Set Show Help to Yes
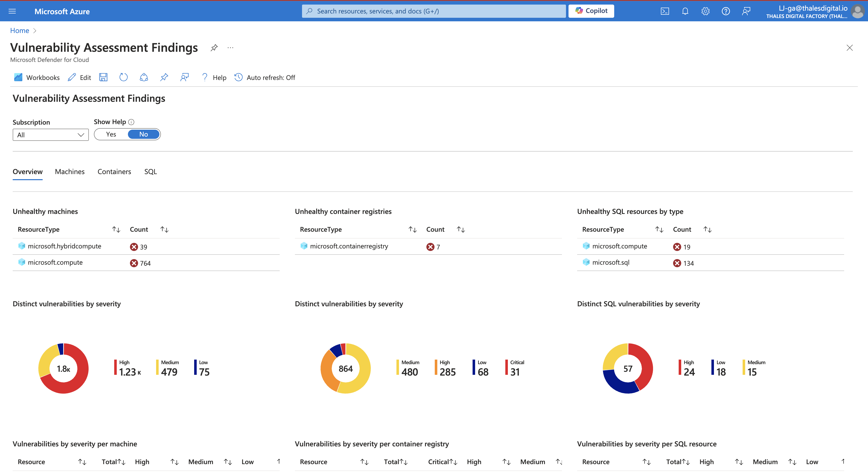 pyautogui.click(x=111, y=134)
